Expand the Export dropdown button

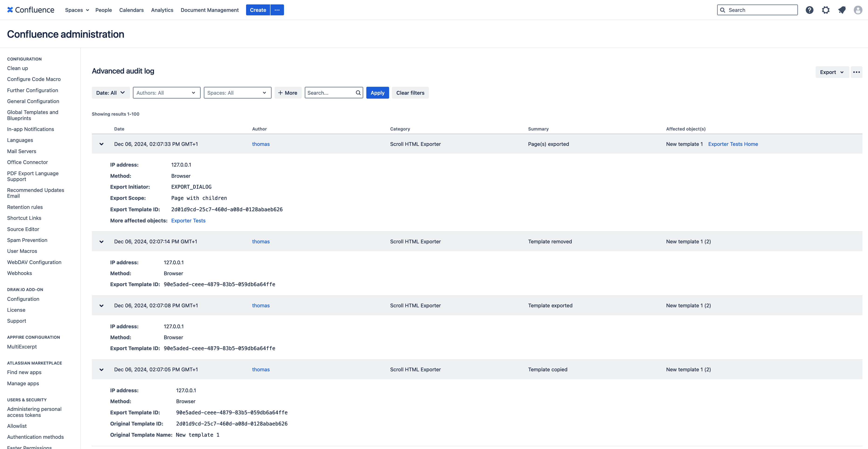[x=832, y=72]
